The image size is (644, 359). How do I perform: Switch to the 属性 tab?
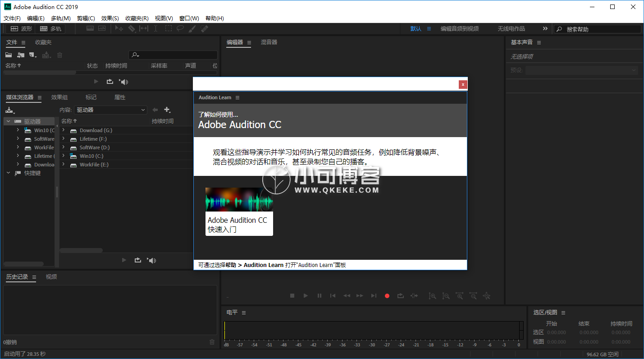(120, 97)
